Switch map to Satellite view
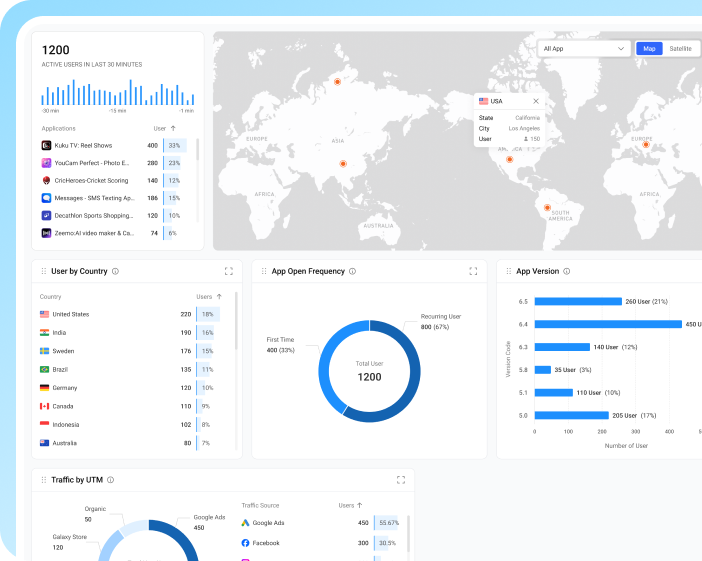The image size is (702, 561). pos(680,48)
